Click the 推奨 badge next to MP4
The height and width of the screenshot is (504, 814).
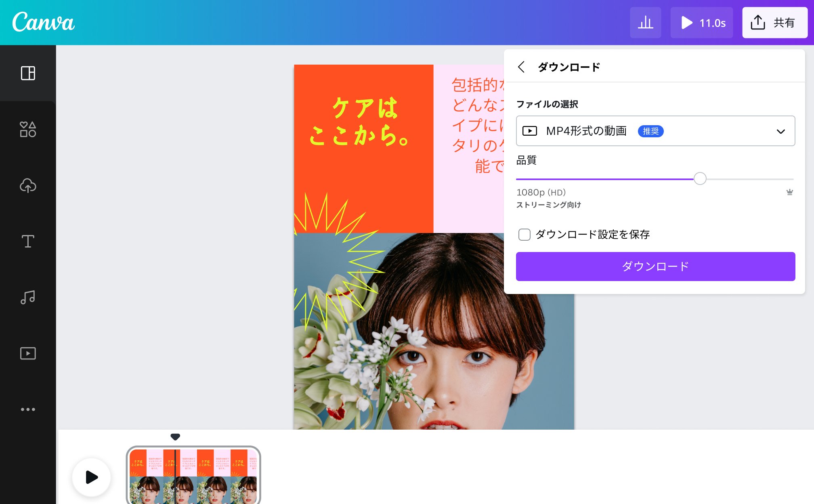(x=650, y=131)
